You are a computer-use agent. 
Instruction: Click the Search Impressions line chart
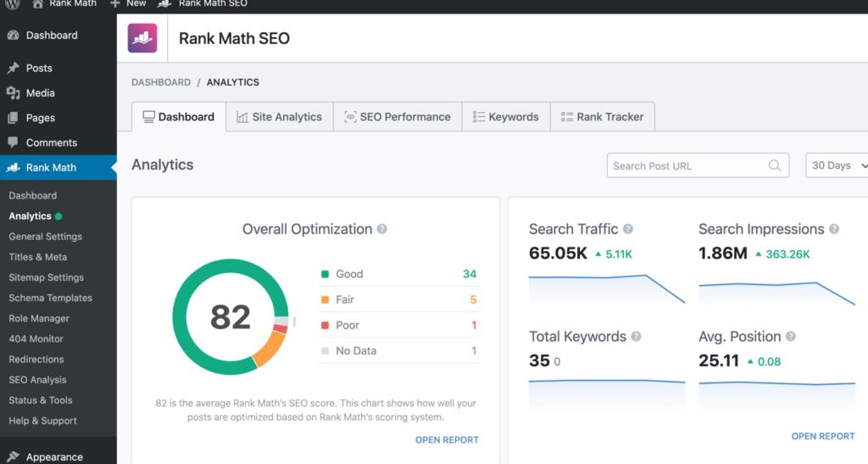tap(776, 293)
